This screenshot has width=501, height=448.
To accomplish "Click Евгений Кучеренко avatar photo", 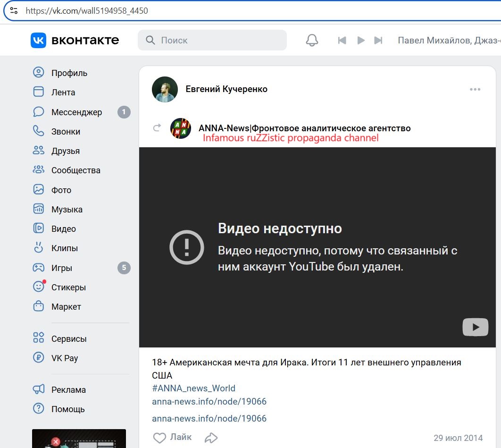I will [x=165, y=89].
